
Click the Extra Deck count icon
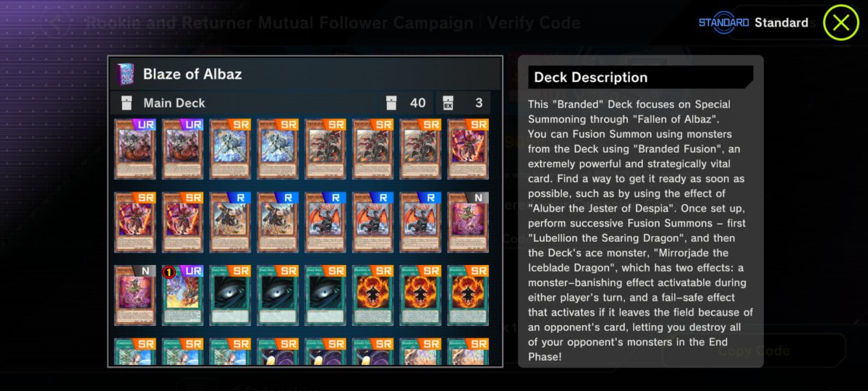click(x=448, y=103)
